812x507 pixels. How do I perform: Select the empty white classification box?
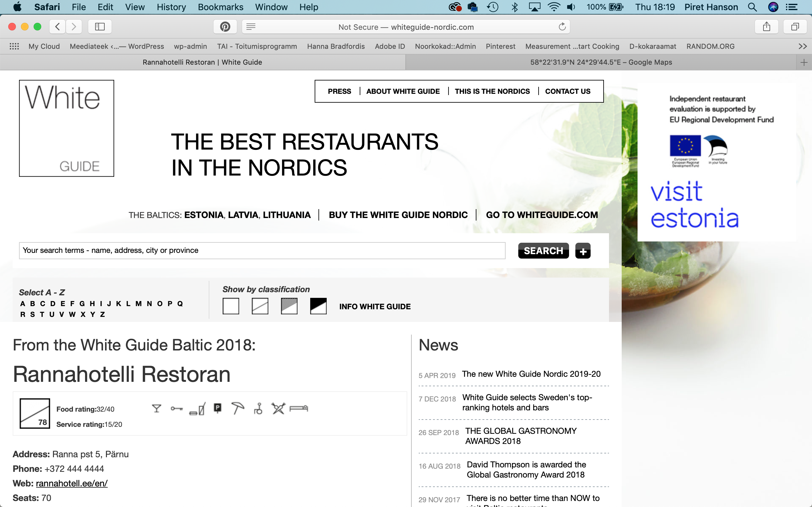[231, 306]
